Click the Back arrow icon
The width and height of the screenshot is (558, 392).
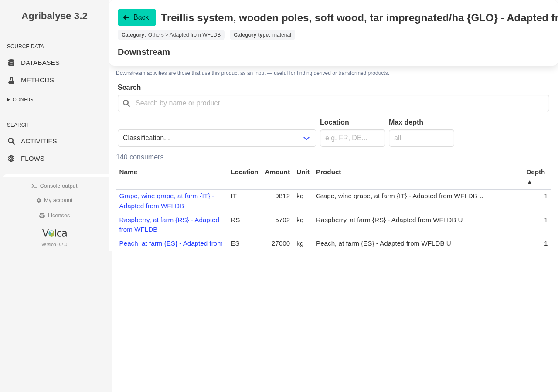click(126, 17)
